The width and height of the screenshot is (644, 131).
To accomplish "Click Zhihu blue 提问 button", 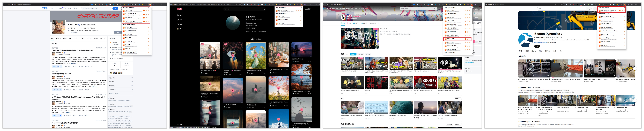I will click(115, 8).
